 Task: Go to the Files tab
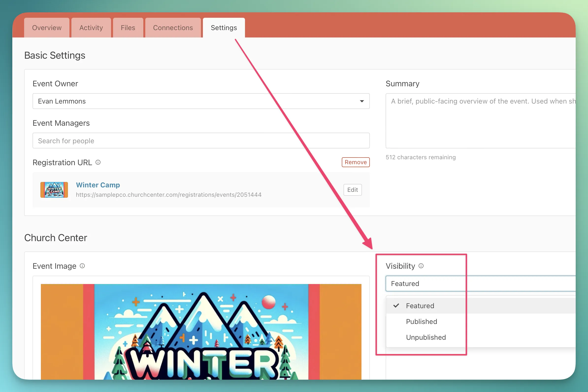pos(128,28)
